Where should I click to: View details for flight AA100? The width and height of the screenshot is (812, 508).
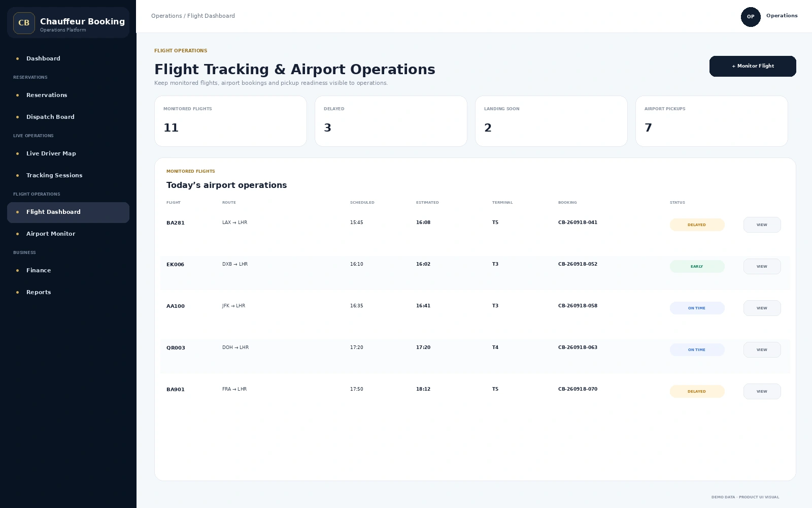point(762,308)
